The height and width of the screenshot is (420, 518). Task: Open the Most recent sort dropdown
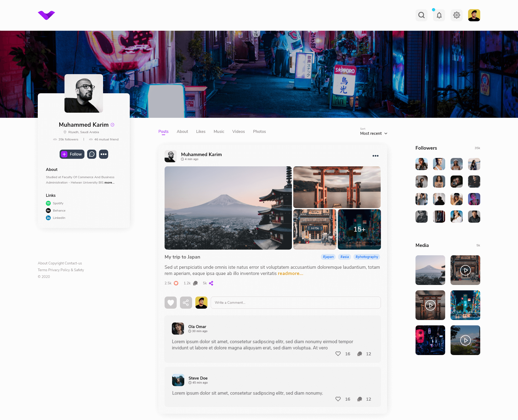(x=374, y=133)
